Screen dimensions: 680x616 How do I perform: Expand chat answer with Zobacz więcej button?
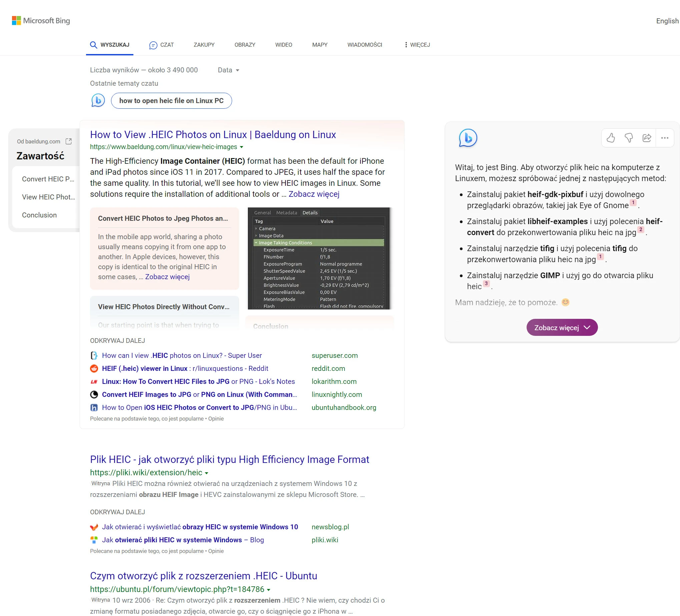[562, 328]
